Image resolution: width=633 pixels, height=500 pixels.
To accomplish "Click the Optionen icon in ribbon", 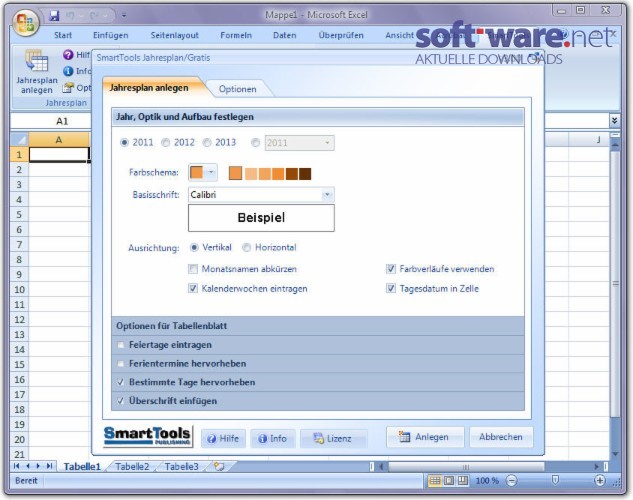I will tap(68, 87).
